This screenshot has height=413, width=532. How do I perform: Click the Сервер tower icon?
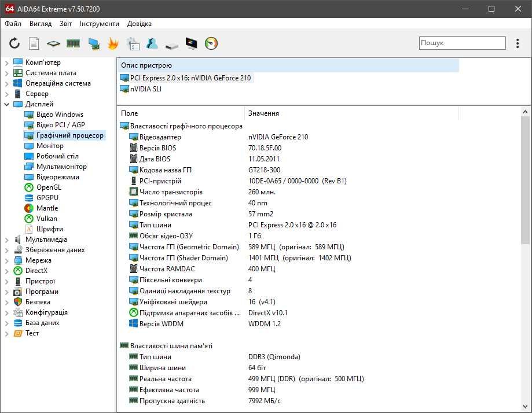[x=17, y=94]
